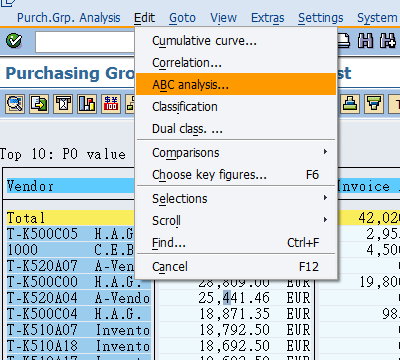Click EUR in the 18,871.35 row

[298, 314]
